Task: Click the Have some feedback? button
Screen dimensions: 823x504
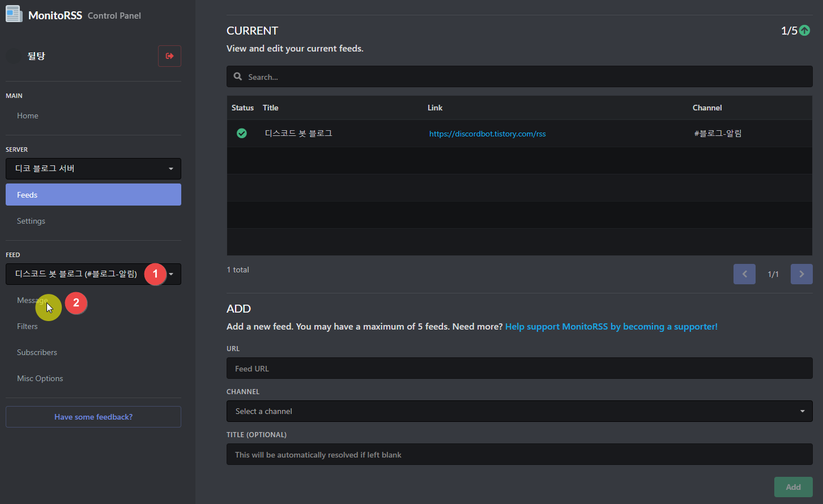Action: coord(93,417)
